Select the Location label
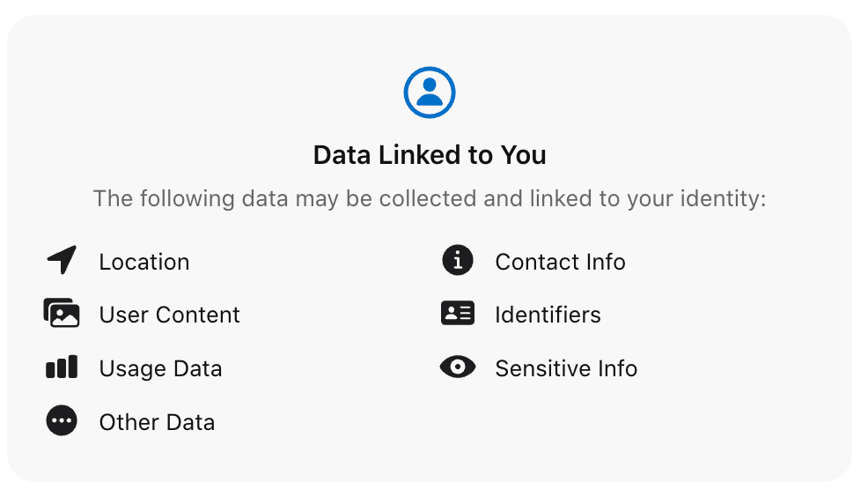Image resolution: width=868 pixels, height=497 pixels. (144, 263)
